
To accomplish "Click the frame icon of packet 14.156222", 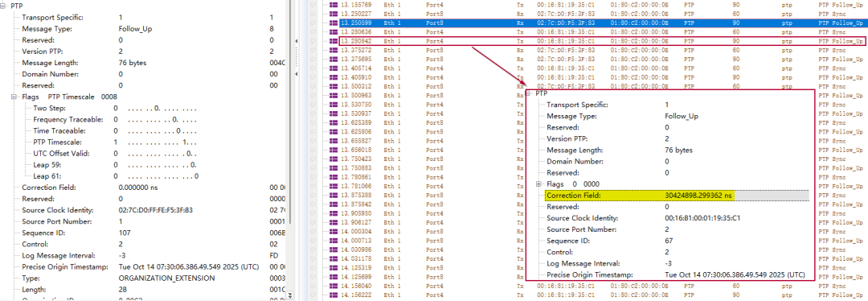I will 334,295.
